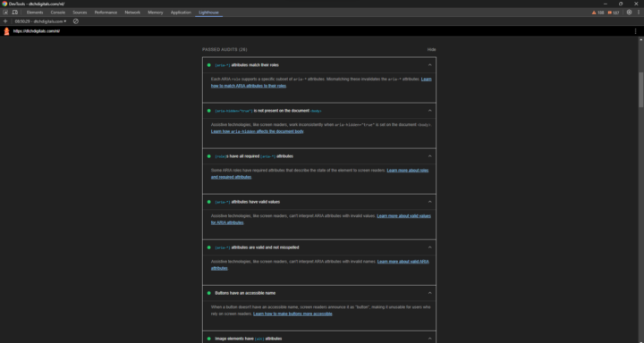Click the vertical scrollbar thumb
Screen dimensions: 644x343
(640, 89)
